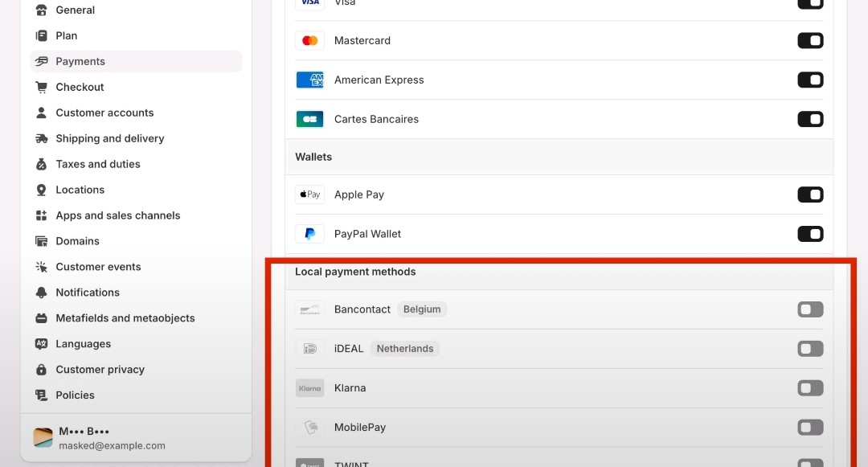Viewport: 868px width, 467px height.
Task: Click the Metafields and metaobjects icon
Action: 41,318
